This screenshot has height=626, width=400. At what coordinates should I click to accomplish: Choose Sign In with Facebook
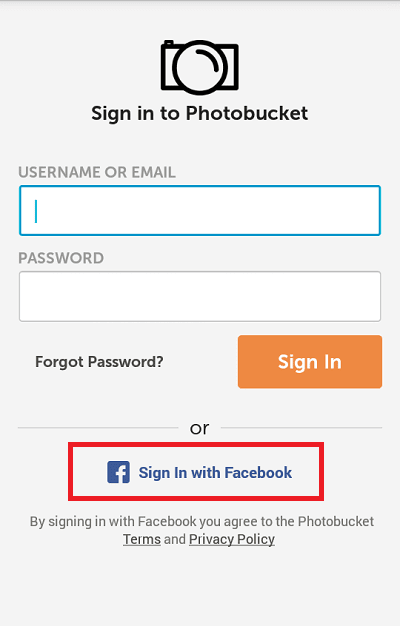point(196,471)
